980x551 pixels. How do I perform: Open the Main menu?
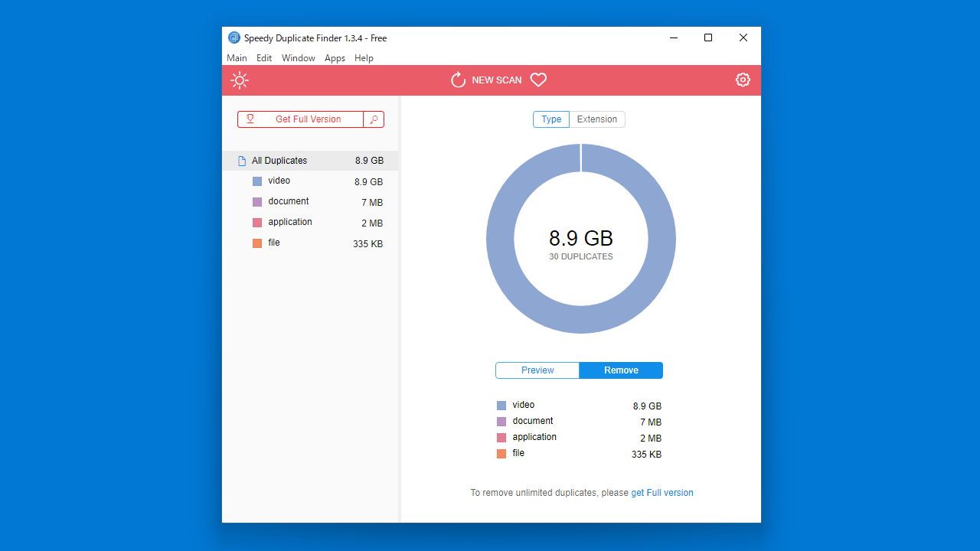(237, 58)
